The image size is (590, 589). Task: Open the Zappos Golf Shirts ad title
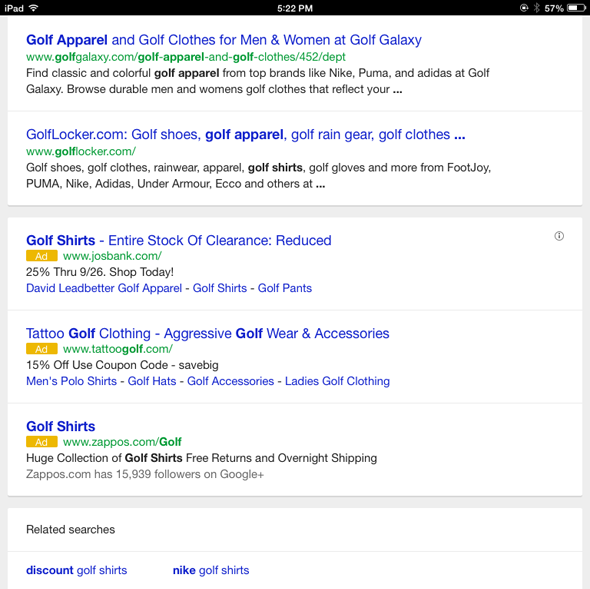tap(61, 426)
